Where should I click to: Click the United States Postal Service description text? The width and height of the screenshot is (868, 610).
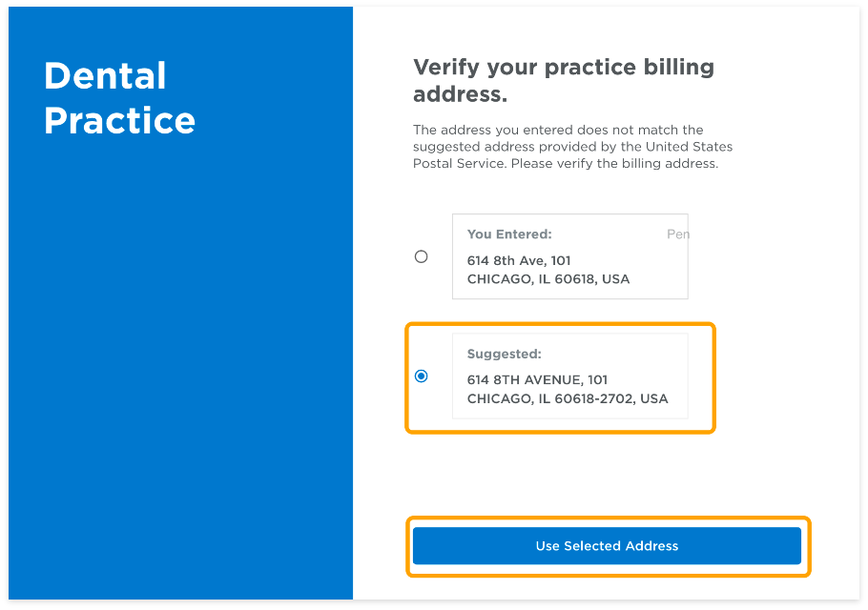[572, 147]
